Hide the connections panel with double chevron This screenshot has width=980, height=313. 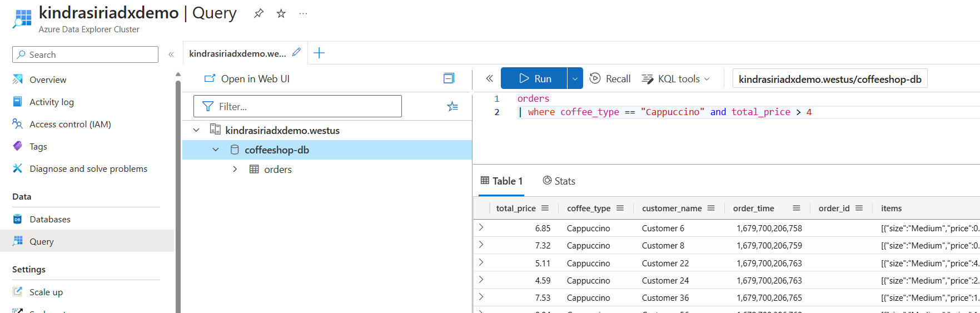click(489, 78)
